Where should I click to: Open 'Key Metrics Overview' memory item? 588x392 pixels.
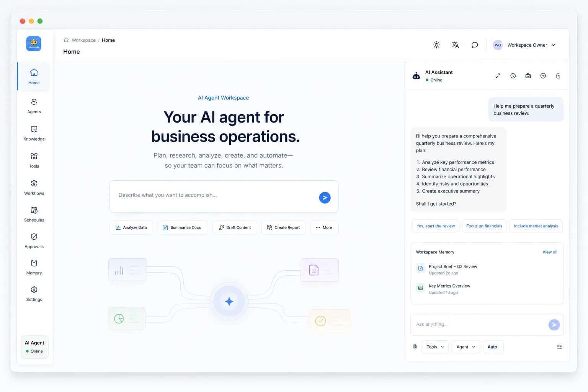(487, 289)
